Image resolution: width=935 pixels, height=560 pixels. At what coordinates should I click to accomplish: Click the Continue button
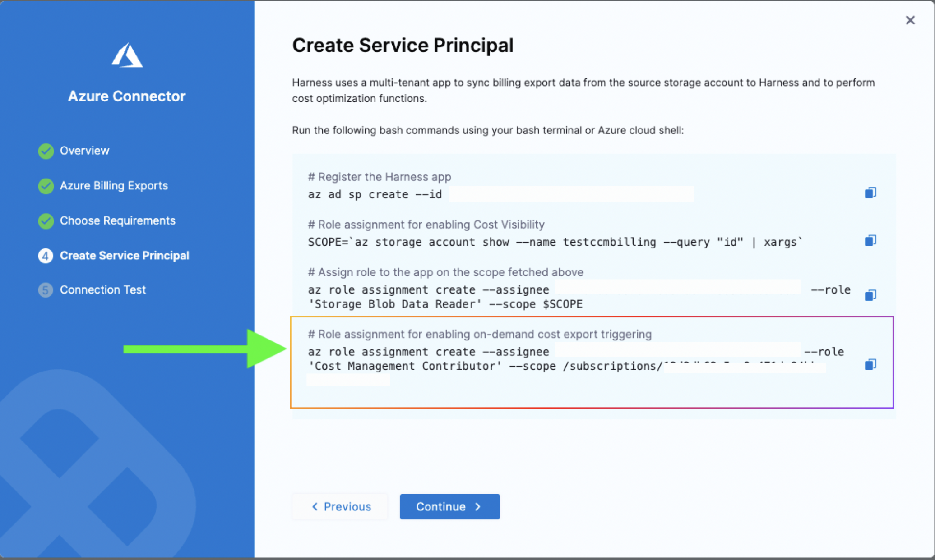(x=449, y=506)
